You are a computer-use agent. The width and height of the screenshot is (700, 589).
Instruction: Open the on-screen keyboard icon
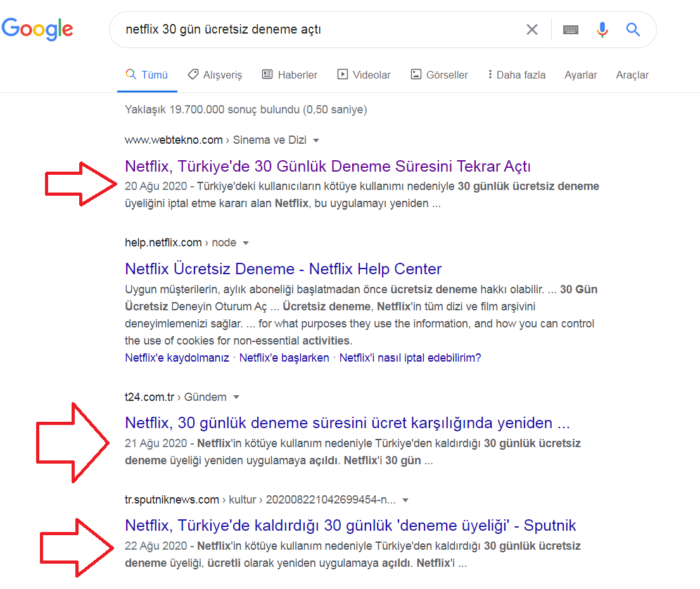(x=571, y=30)
